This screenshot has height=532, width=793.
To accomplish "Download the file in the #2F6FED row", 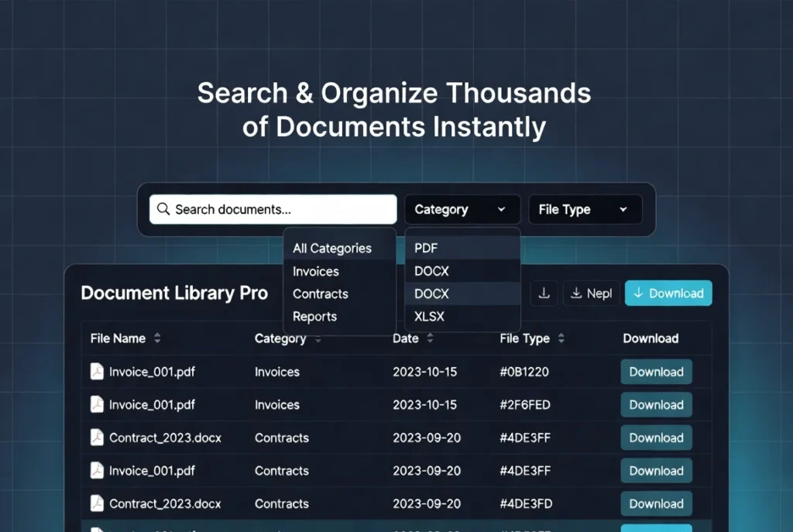I will pyautogui.click(x=656, y=405).
